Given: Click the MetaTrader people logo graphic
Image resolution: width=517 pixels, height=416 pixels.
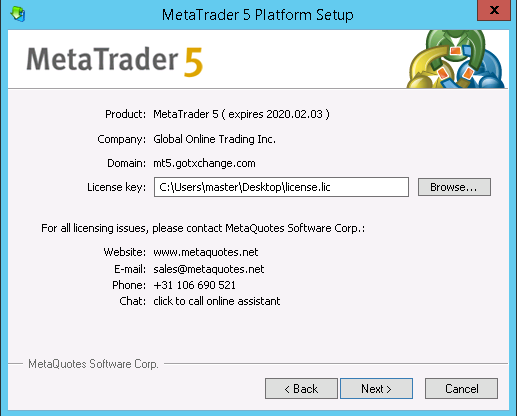Looking at the screenshot, I should pyautogui.click(x=456, y=59).
